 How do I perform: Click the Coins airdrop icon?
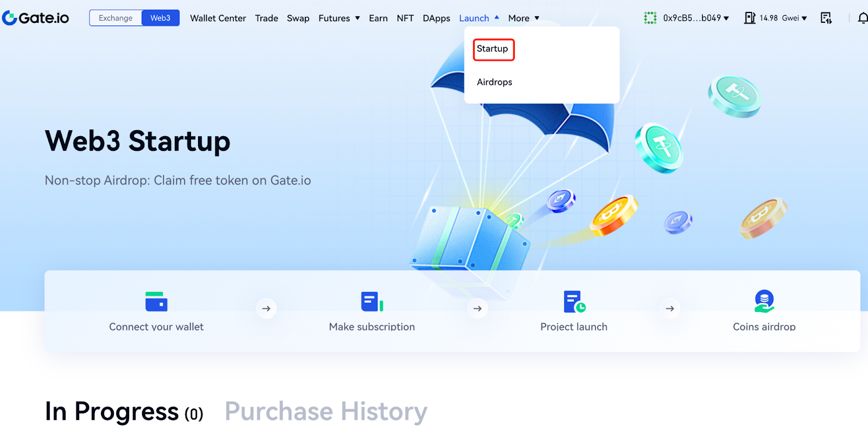[x=764, y=302]
